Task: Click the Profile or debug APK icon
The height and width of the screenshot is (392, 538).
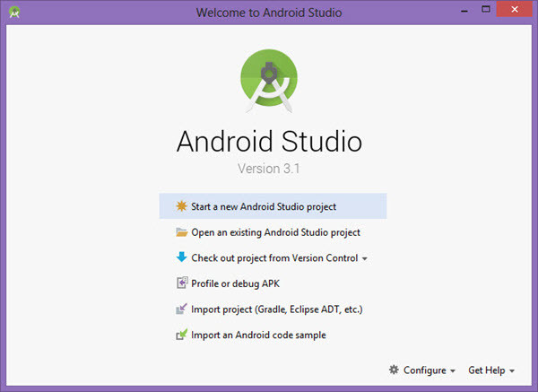Action: click(182, 283)
